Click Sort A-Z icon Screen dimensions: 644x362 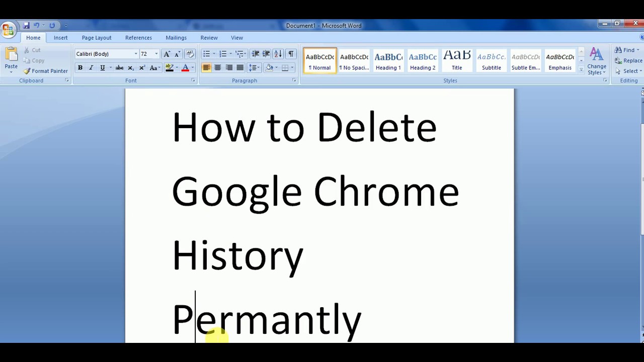click(278, 54)
